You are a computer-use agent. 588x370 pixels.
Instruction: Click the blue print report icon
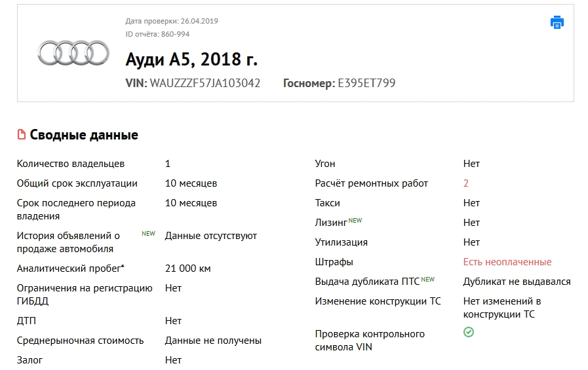pyautogui.click(x=557, y=22)
